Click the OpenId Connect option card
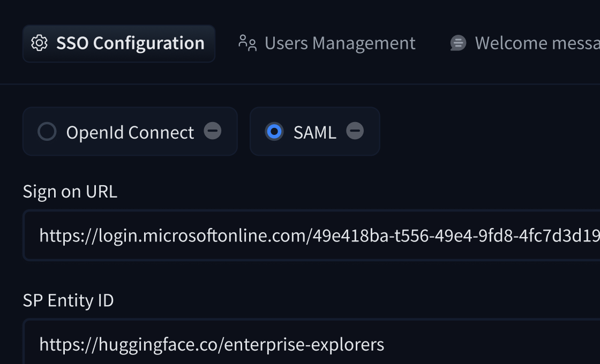Screen dimensions: 600x364 129,131
